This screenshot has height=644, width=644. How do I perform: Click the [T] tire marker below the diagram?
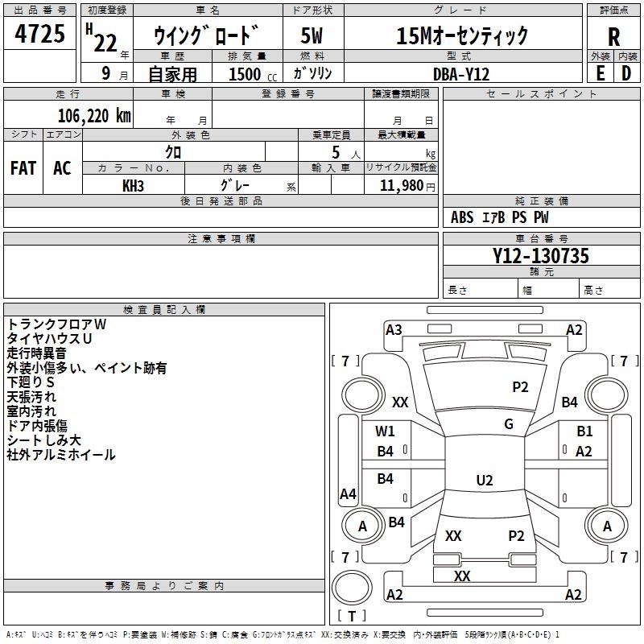(x=352, y=617)
